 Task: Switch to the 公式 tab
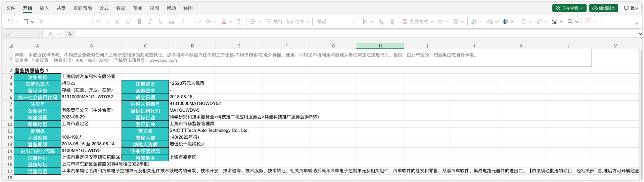[x=104, y=8]
